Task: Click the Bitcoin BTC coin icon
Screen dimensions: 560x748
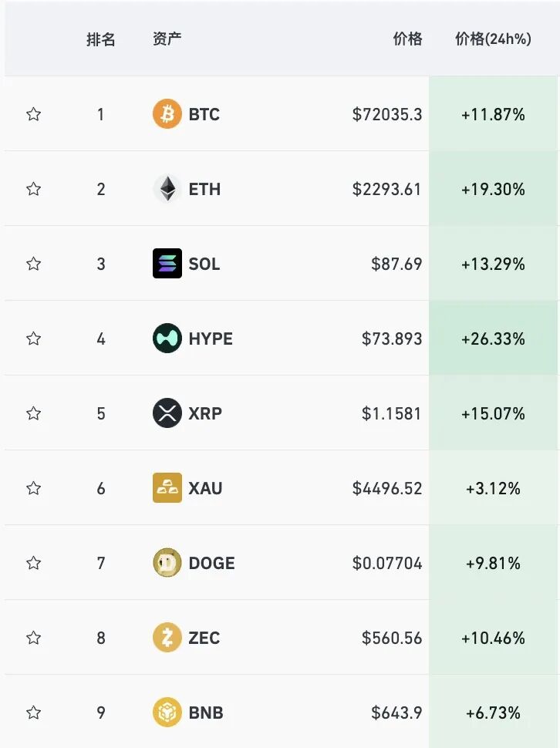Action: [167, 114]
